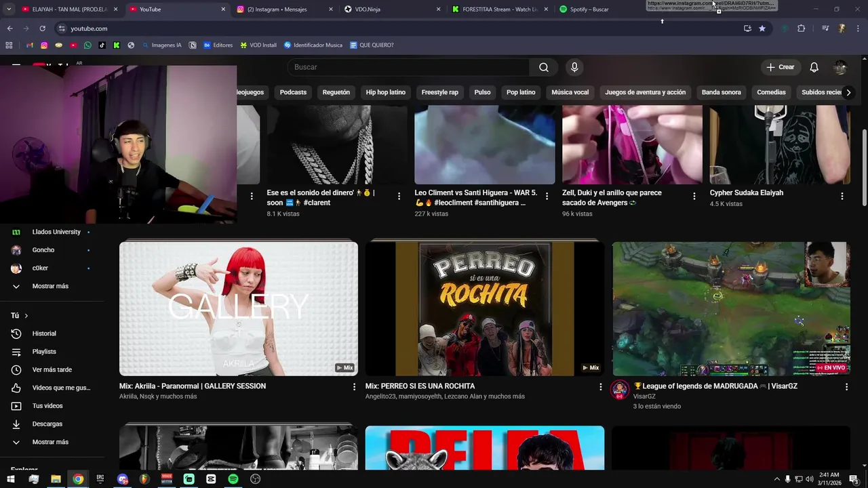Open Historial in the sidebar

44,333
